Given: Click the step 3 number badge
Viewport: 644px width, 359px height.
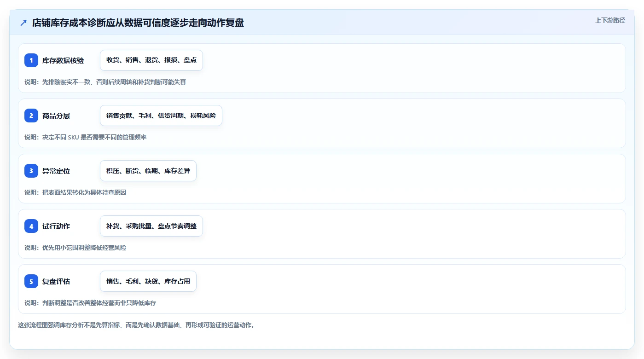Looking at the screenshot, I should (x=31, y=171).
